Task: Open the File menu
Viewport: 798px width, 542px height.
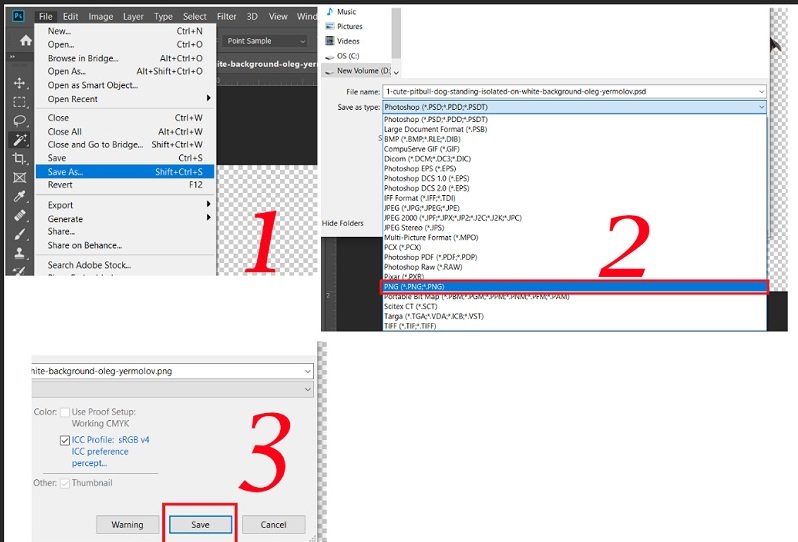Action: click(x=45, y=16)
